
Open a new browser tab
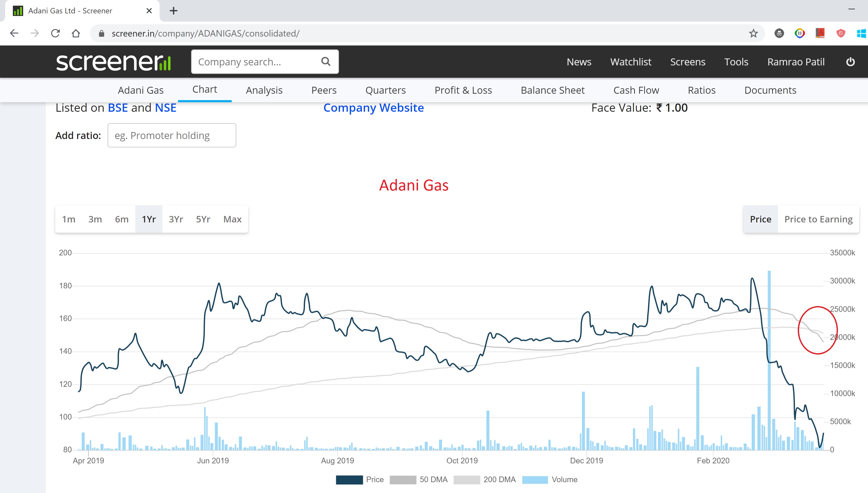coord(174,11)
